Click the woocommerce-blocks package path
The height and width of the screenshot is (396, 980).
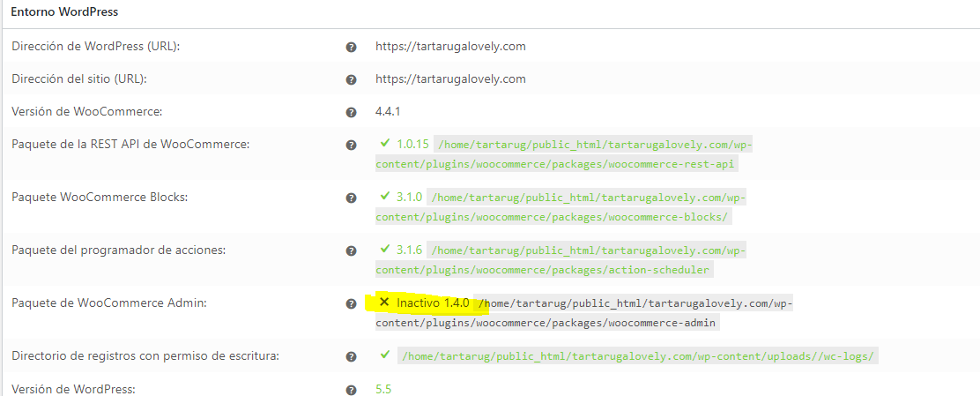coord(560,207)
